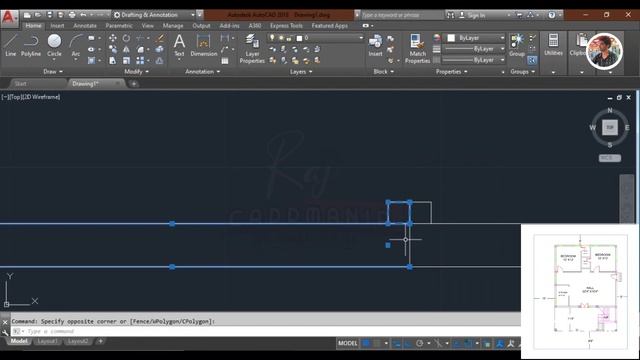Select the Polyline tool
The image size is (640, 360).
point(31,45)
